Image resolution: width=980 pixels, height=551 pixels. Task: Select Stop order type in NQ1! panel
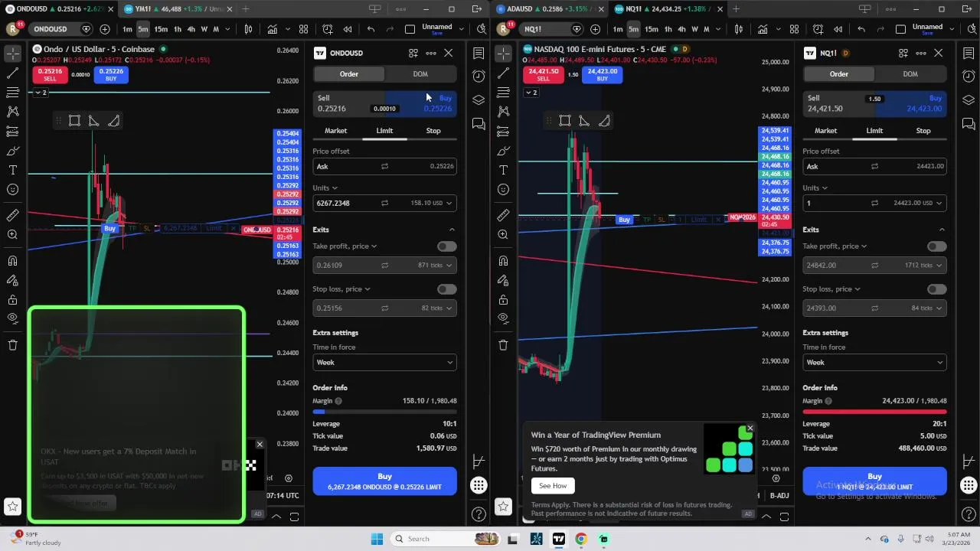point(923,131)
